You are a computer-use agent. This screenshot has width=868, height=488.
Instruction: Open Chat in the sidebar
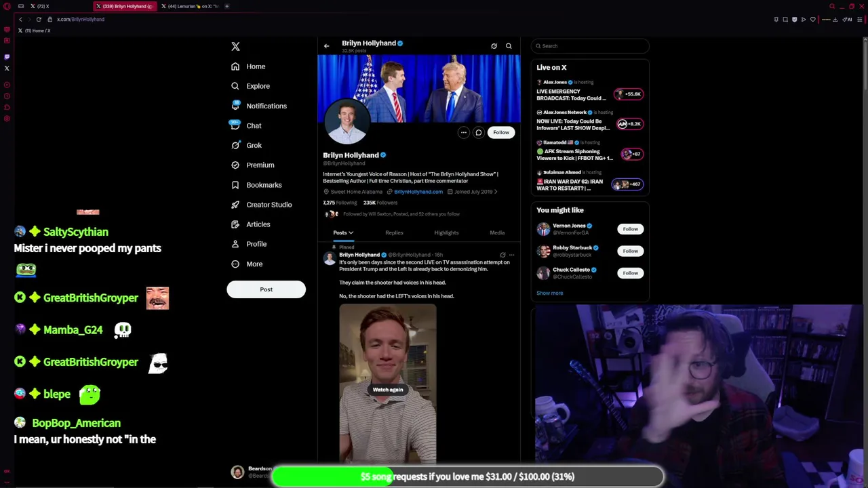(246, 125)
